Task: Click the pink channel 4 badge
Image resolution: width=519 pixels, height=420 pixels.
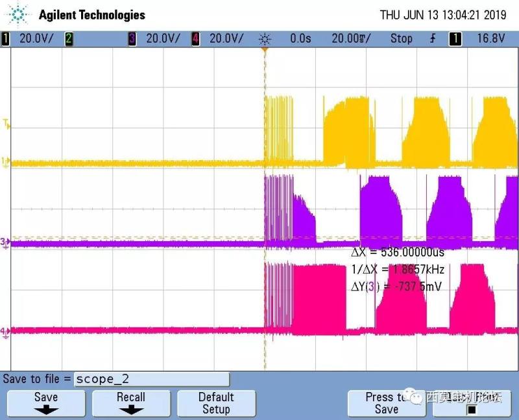Action: click(196, 39)
